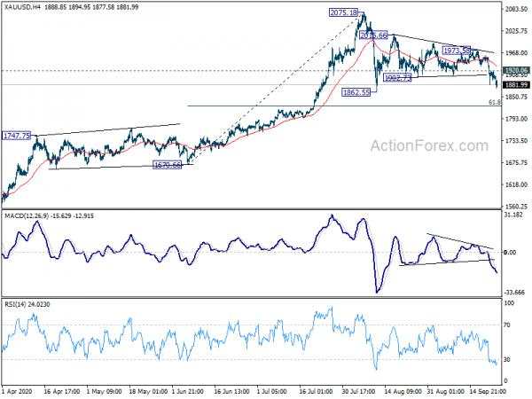Click the RSI(14) 24.0230 indicator label
Screen dimensions: 532x399
27,305
